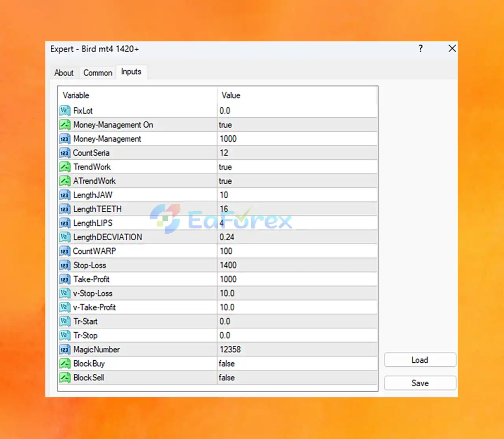Click the LengthDECVIATION double icon

(65, 237)
